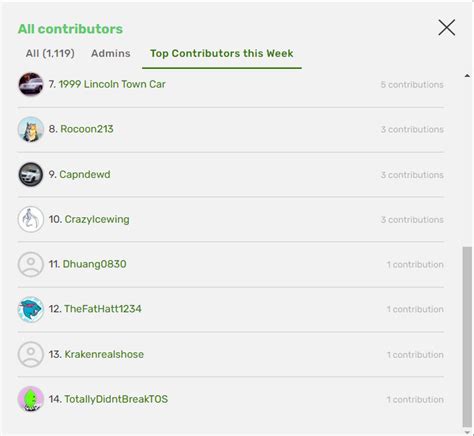Click Dhuang0830's default profile avatar
Viewport: 474px width, 436px height.
point(31,264)
